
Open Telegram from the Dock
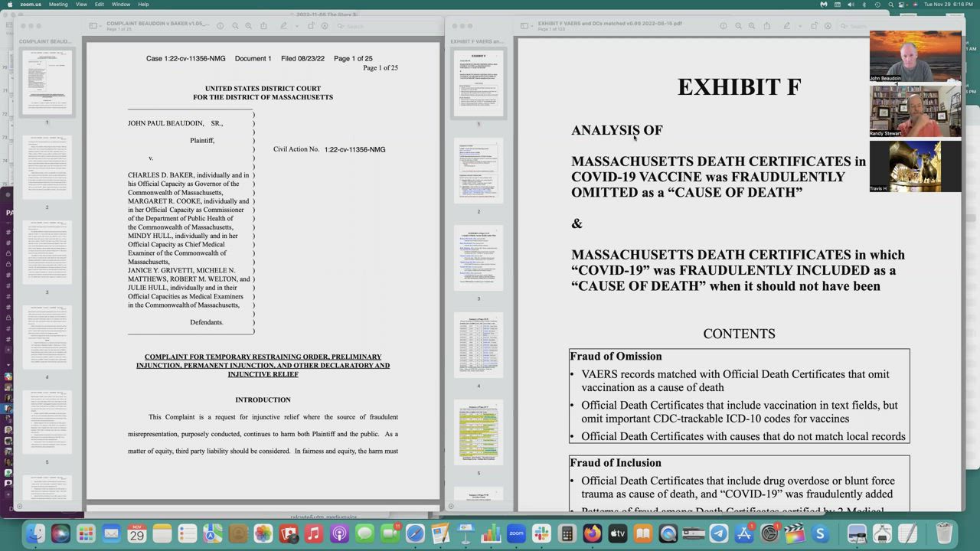pos(718,533)
